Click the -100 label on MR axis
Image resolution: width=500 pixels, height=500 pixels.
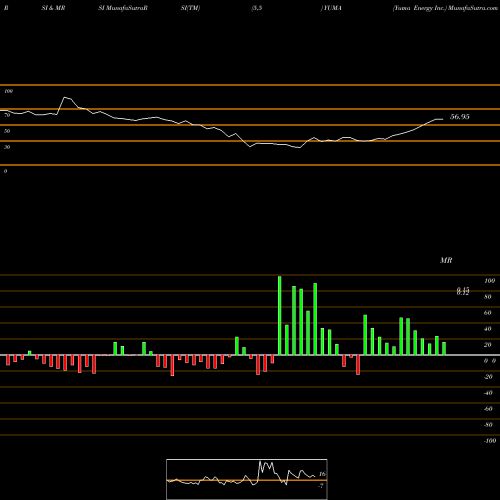click(490, 441)
